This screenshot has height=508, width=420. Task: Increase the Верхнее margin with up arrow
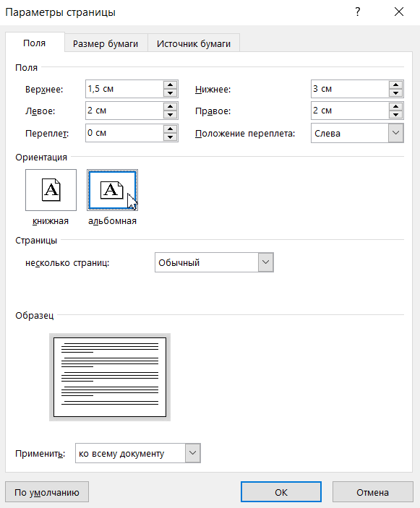click(x=170, y=85)
